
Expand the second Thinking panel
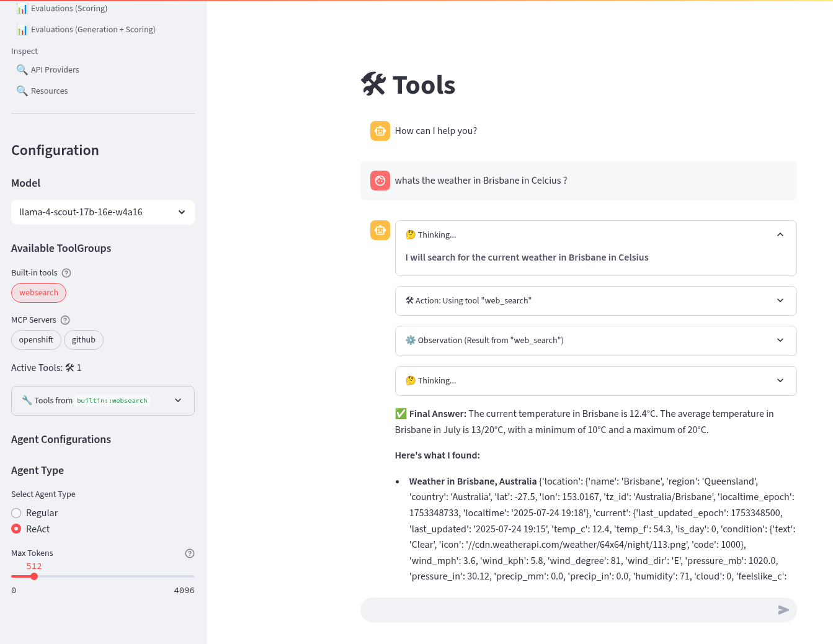click(x=595, y=381)
